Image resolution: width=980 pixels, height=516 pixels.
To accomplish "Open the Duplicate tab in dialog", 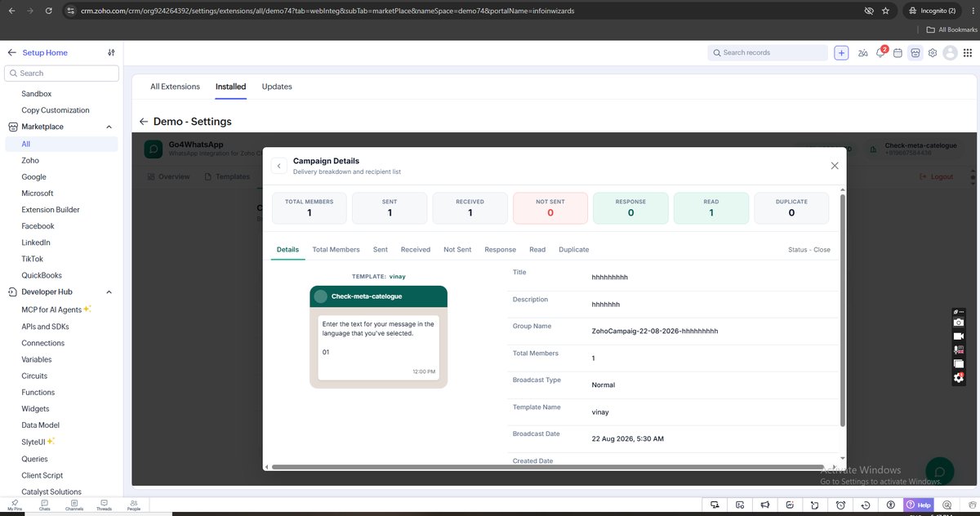I will coord(573,250).
